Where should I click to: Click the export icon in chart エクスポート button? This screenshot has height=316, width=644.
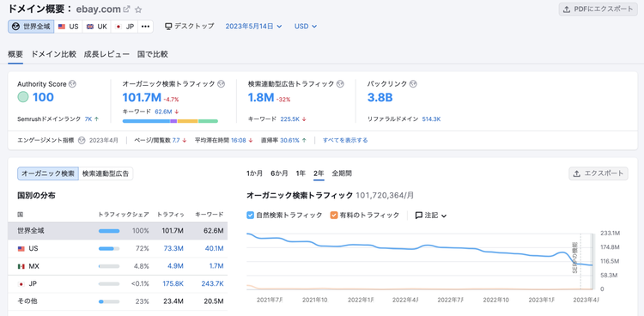point(577,173)
